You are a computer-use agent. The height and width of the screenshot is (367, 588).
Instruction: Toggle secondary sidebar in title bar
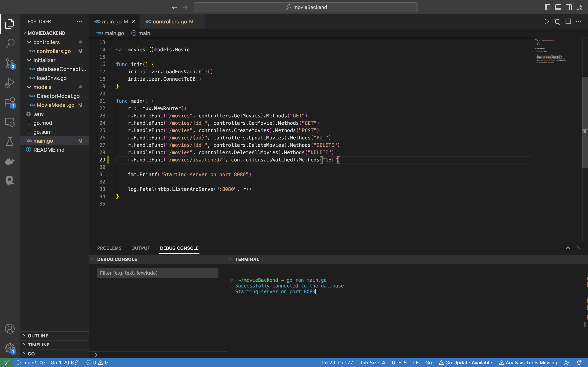[569, 7]
